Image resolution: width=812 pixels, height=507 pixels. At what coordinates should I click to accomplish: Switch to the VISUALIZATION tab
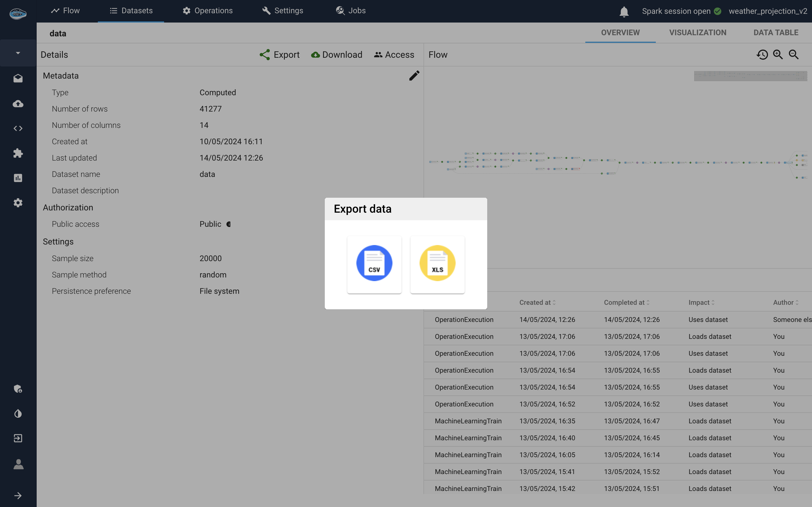pyautogui.click(x=698, y=32)
